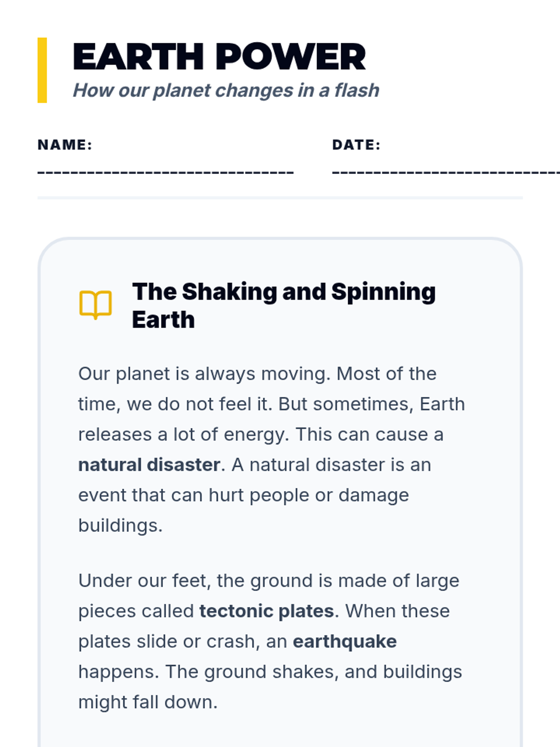Click the dashed line under NAME
560x747 pixels.
click(x=165, y=172)
